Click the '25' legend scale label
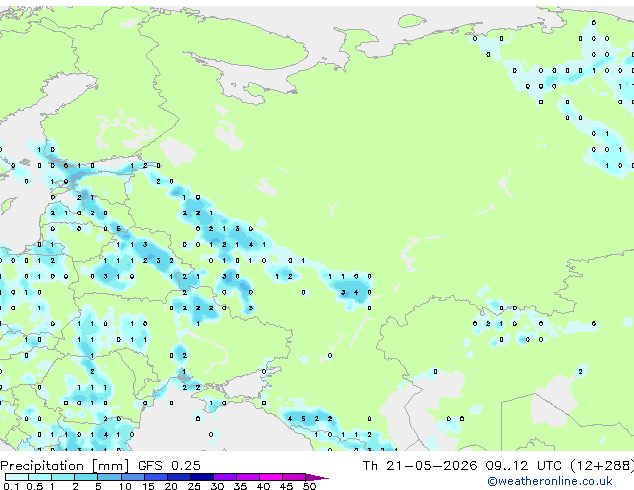Viewport: 634px width, 490px height. 194,486
